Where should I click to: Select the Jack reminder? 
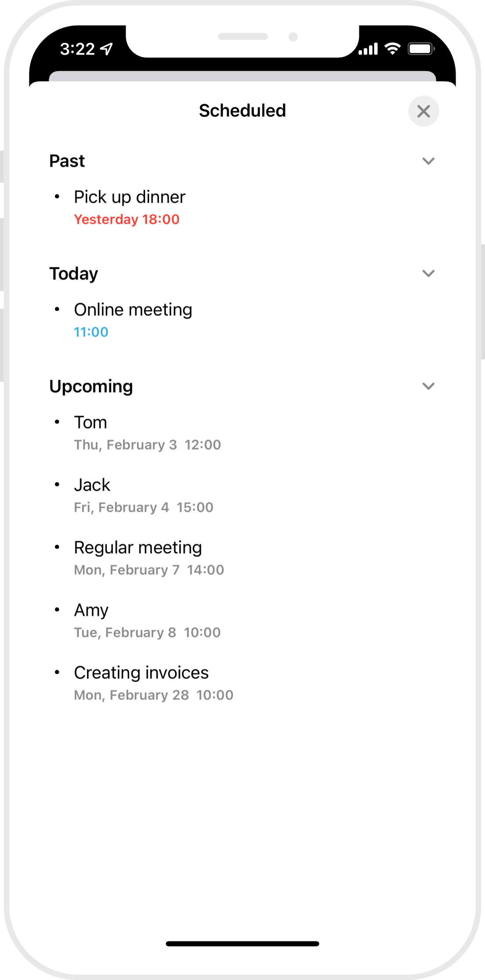92,485
